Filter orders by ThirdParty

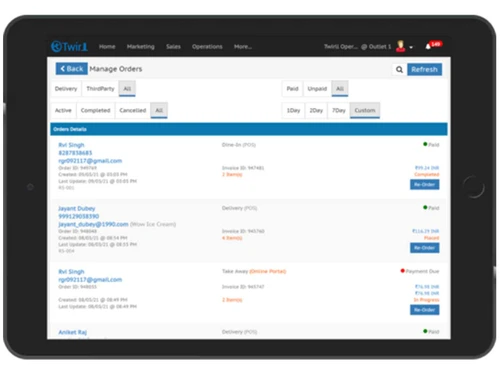click(100, 89)
